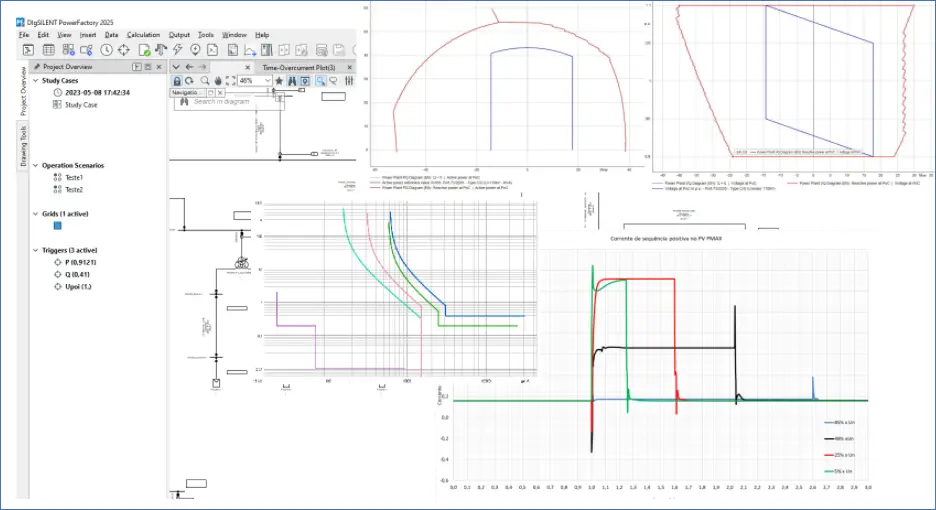This screenshot has height=510, width=936.
Task: Open the Calculation menu
Action: pyautogui.click(x=143, y=35)
